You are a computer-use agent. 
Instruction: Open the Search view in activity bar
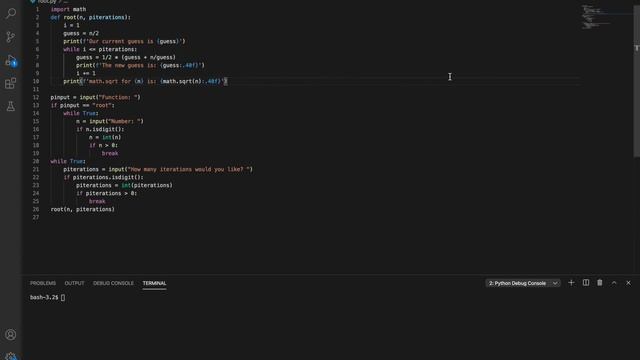click(11, 13)
